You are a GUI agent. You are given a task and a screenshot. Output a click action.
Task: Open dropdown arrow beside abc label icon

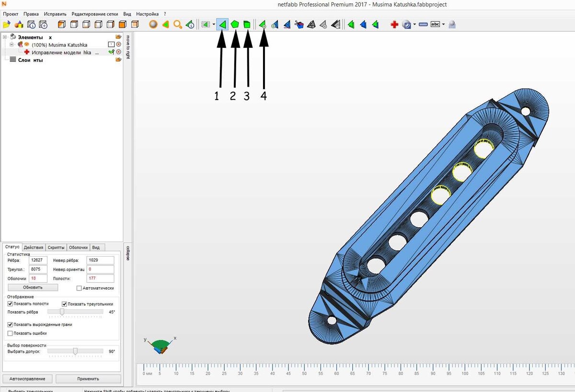tap(443, 24)
